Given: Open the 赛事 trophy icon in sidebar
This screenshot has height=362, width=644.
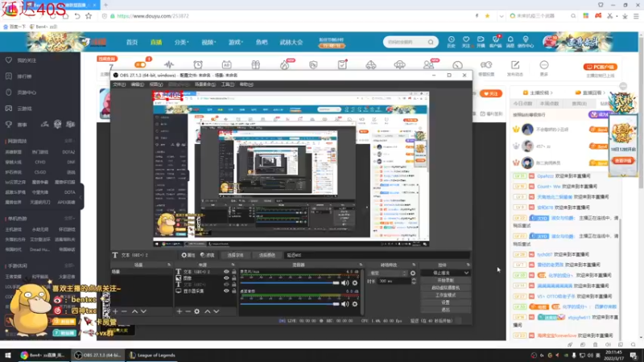Looking at the screenshot, I should pos(9,125).
